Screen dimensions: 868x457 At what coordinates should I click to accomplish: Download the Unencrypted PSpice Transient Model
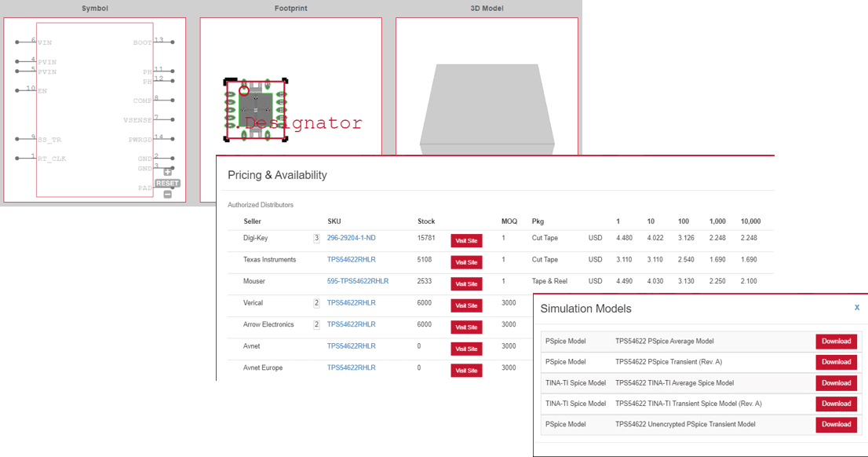pos(835,424)
